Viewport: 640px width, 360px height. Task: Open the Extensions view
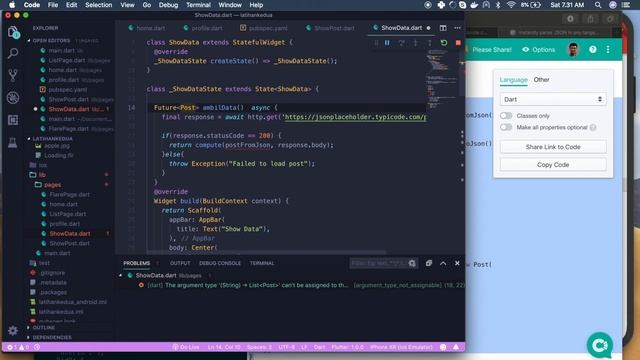click(13, 120)
